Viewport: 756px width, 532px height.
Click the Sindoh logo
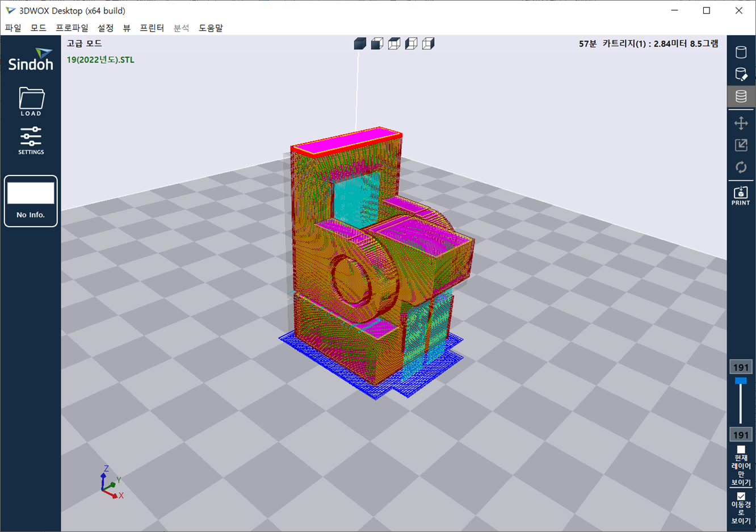[x=31, y=59]
